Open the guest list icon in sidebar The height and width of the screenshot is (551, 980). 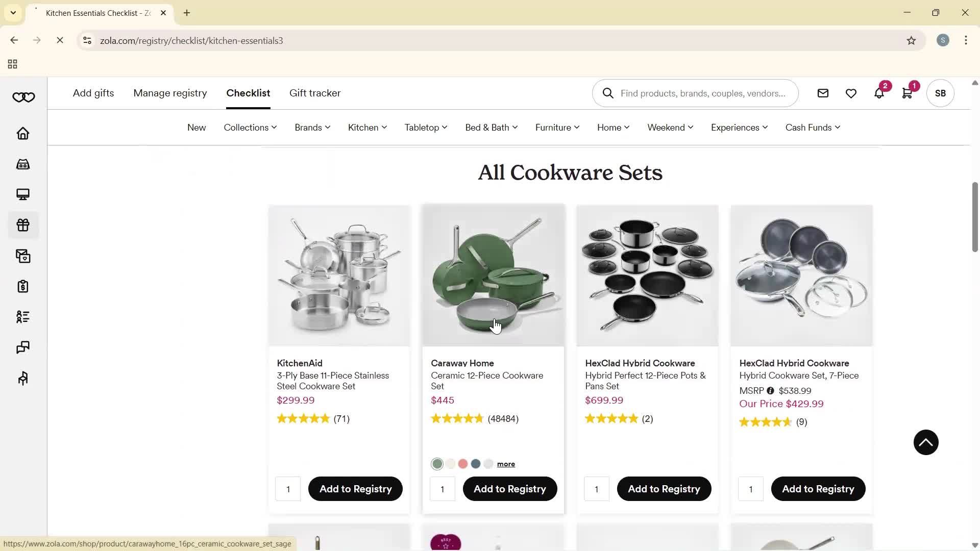(22, 317)
